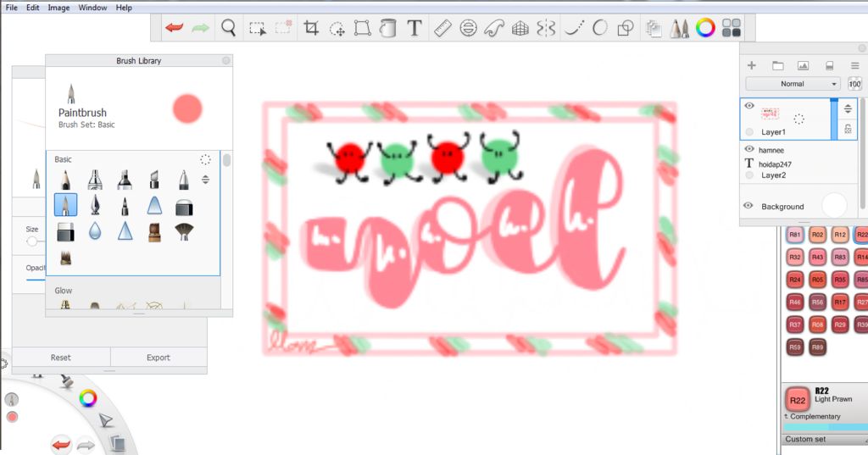Pick the R32 Copic color swatch
868x455 pixels.
pyautogui.click(x=795, y=257)
